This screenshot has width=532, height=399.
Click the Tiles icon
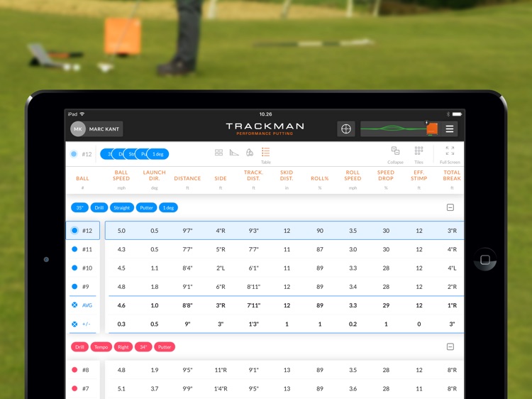(419, 151)
